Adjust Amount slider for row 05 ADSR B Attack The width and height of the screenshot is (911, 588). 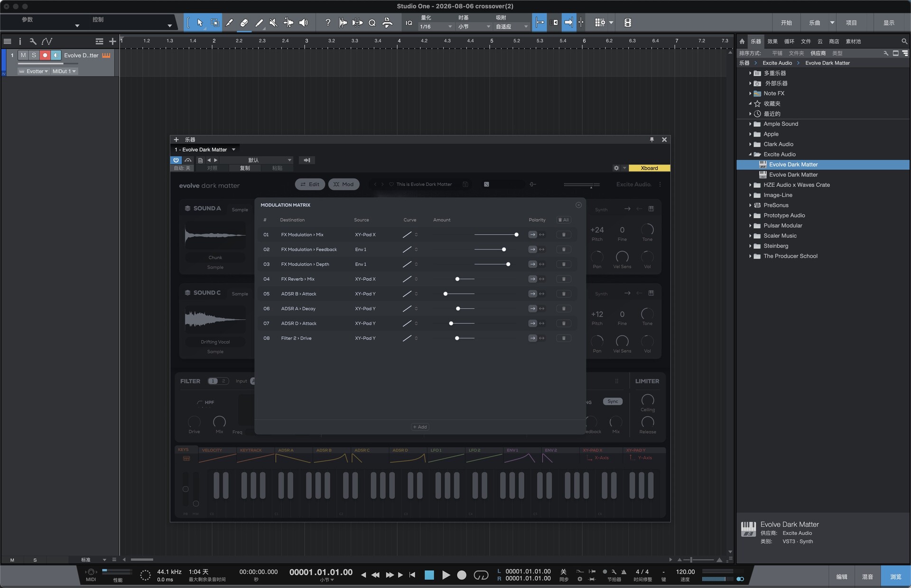(446, 294)
